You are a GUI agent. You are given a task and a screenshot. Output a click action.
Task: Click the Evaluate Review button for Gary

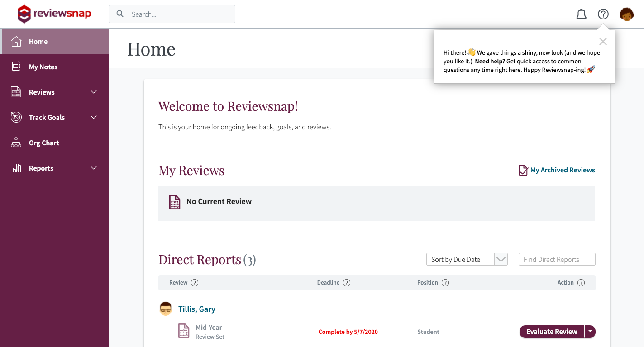[552, 331]
